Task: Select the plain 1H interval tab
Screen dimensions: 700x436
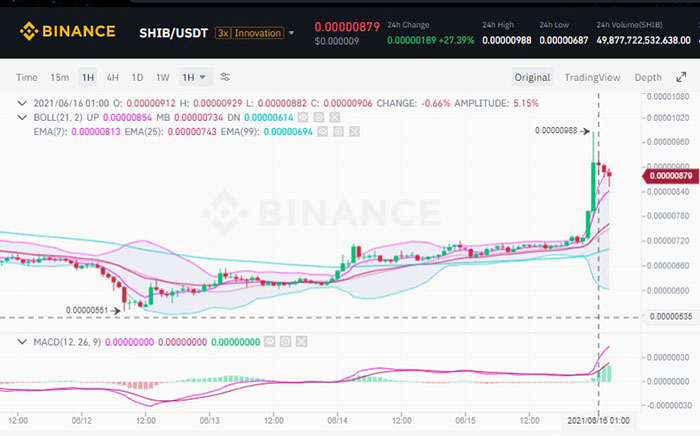Action: [88, 77]
